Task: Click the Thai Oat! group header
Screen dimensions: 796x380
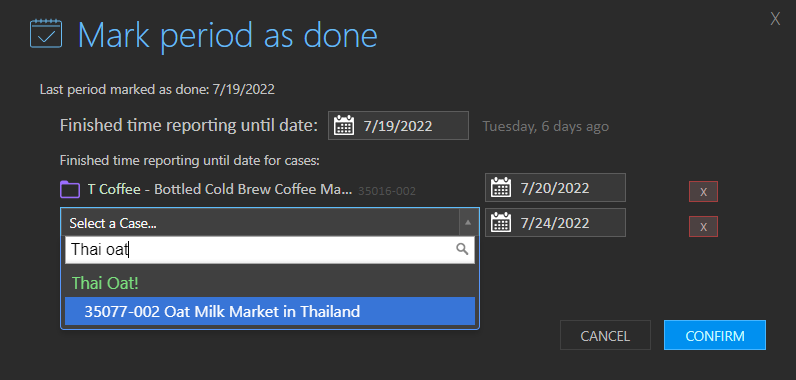Action: coord(105,283)
